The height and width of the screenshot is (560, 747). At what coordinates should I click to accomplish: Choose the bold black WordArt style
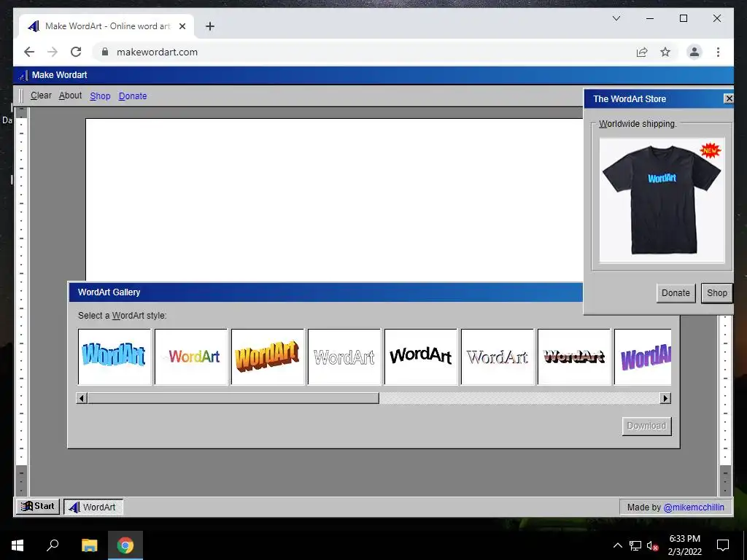tap(421, 357)
